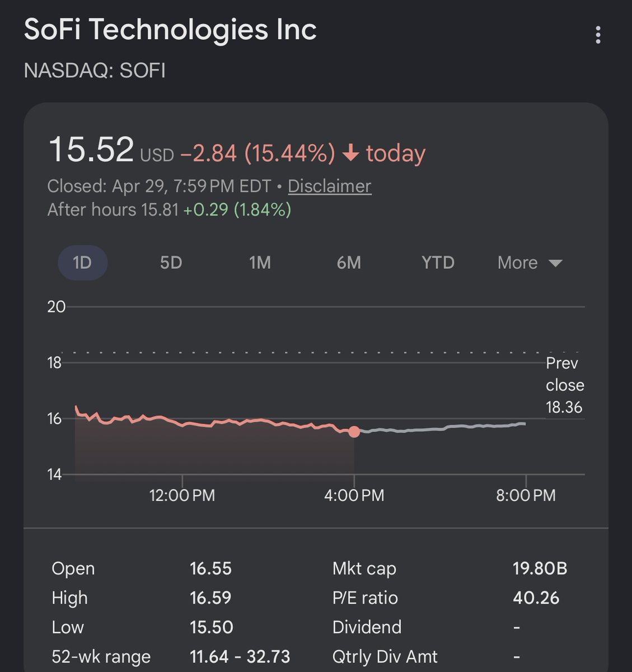Click the 52-wk range label

coord(101,656)
